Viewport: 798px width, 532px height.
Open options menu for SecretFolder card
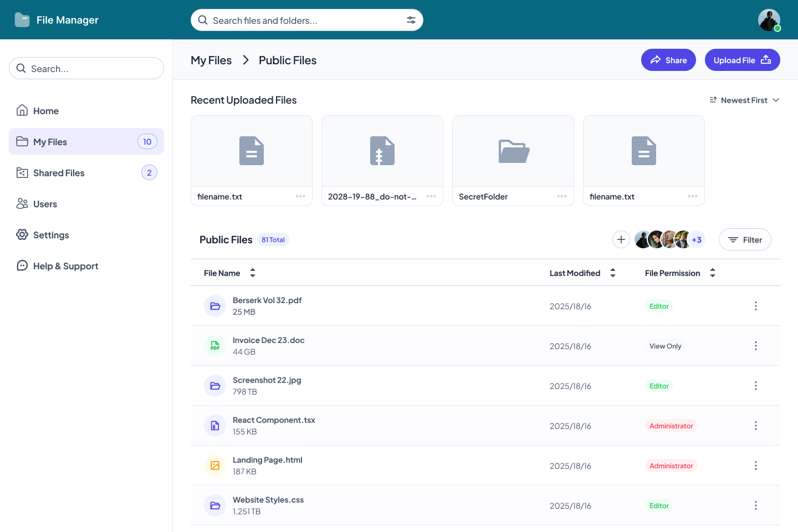point(561,196)
